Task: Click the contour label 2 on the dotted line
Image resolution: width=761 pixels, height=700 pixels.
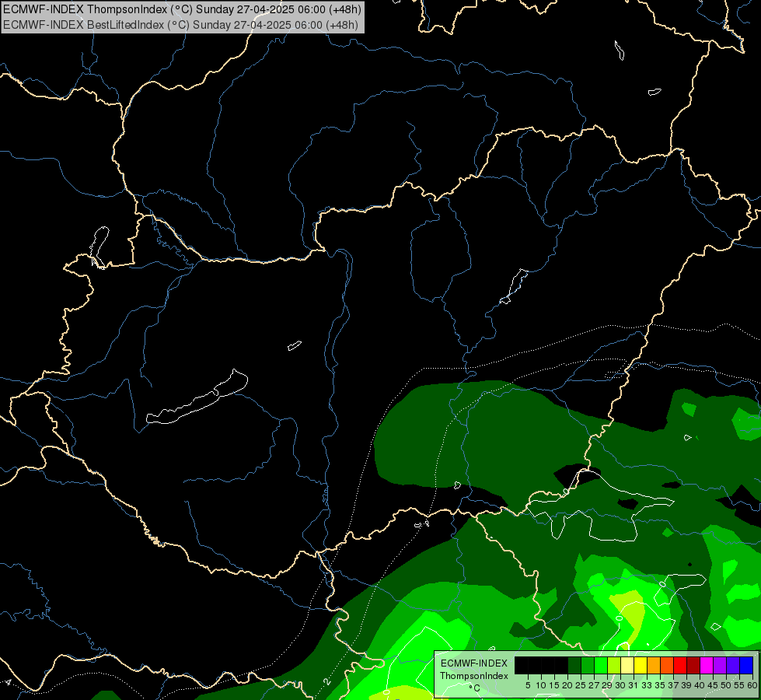Action: click(x=327, y=681)
